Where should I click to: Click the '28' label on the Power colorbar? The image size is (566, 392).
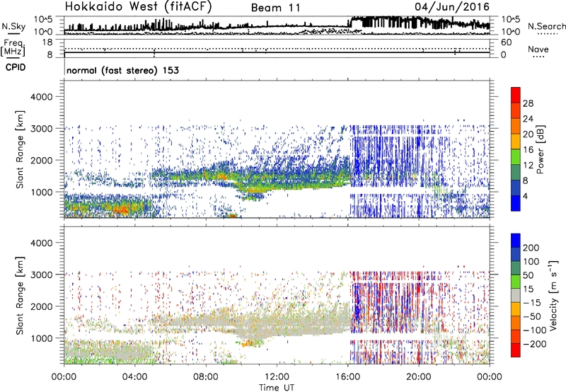tap(528, 103)
